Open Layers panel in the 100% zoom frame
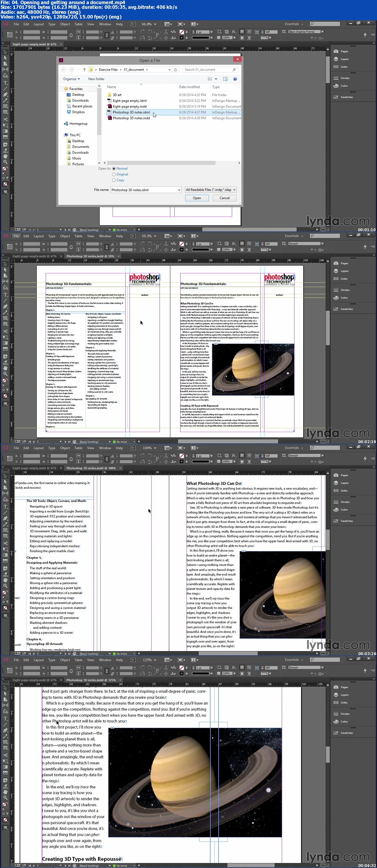Image resolution: width=377 pixels, height=868 pixels. 341,483
